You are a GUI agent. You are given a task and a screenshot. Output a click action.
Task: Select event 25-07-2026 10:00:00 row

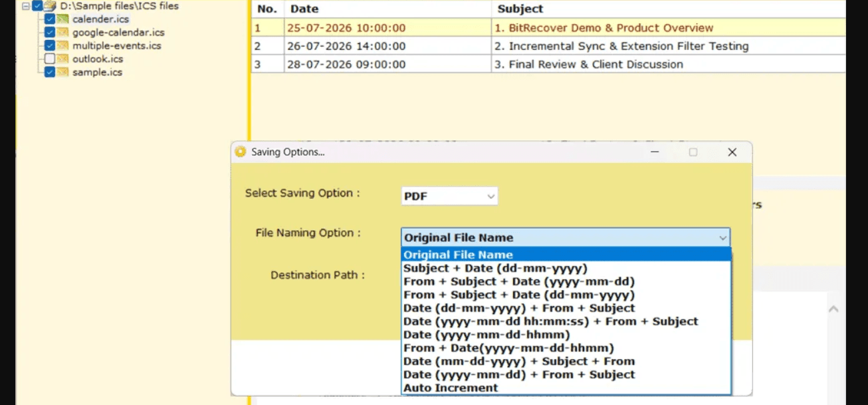point(548,28)
